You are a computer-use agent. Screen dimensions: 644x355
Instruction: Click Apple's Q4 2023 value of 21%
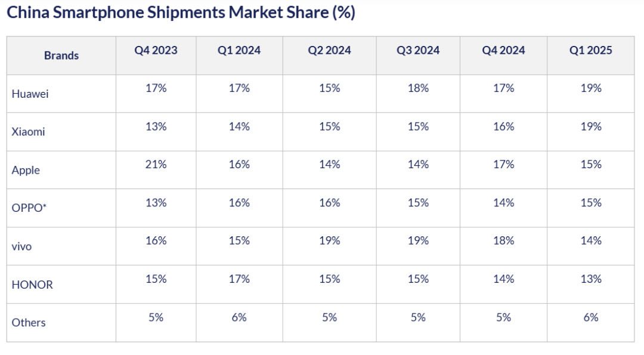(x=156, y=165)
